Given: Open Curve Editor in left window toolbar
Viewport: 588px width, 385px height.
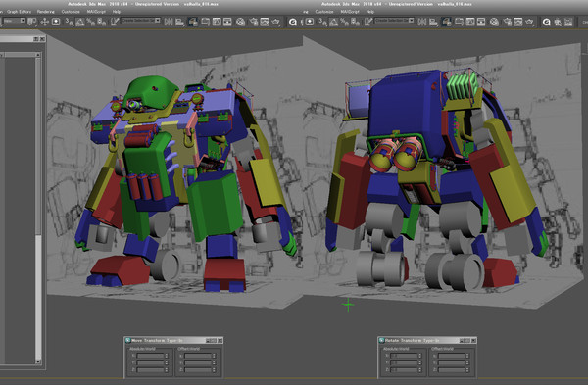Looking at the screenshot, I should click(x=217, y=22).
